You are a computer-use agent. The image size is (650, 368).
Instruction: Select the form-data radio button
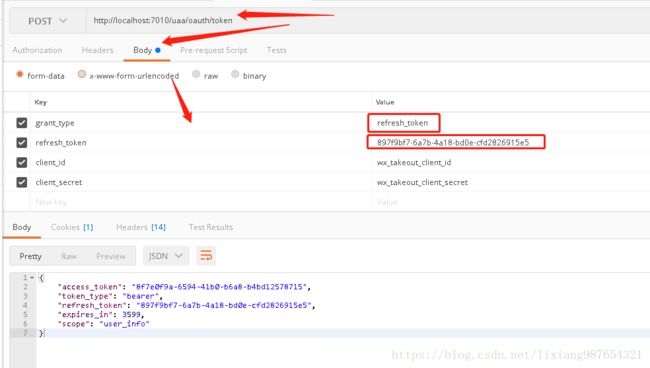(x=19, y=75)
